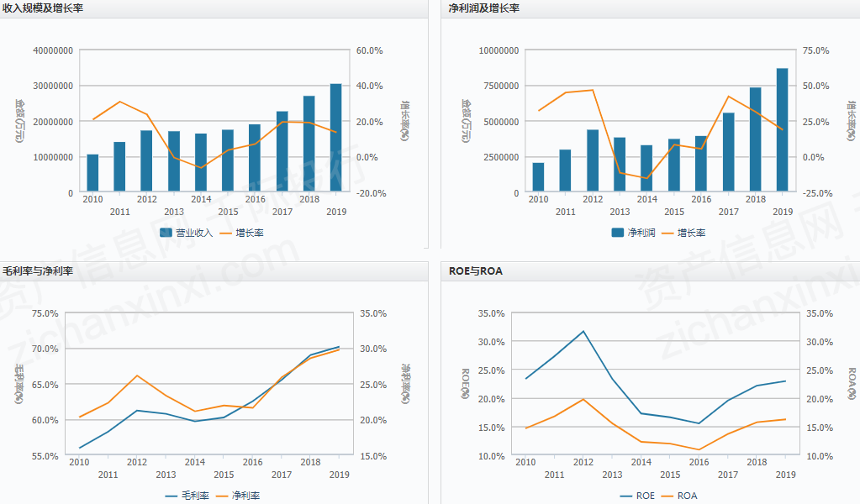
Task: Click the blue 营业收入 legend swatch
Action: [166, 233]
